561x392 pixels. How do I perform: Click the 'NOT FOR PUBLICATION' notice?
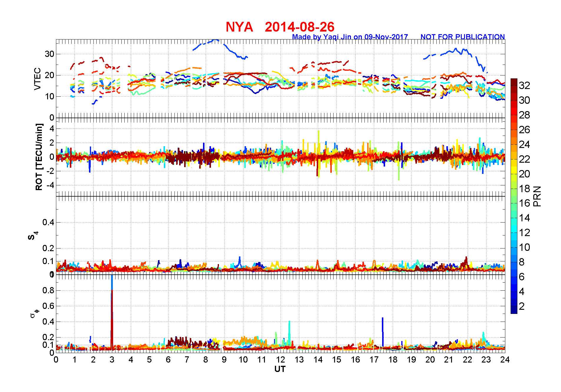[x=463, y=37]
